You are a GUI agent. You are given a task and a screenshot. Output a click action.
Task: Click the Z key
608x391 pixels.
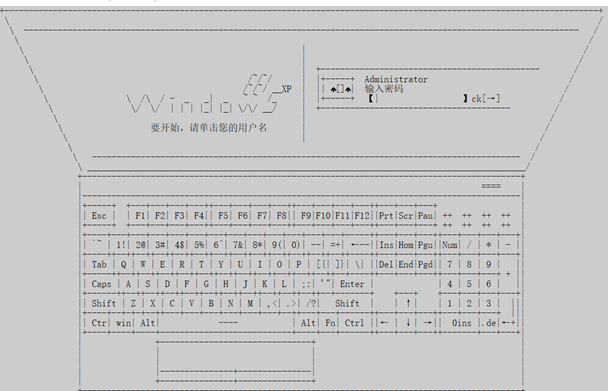(x=133, y=303)
